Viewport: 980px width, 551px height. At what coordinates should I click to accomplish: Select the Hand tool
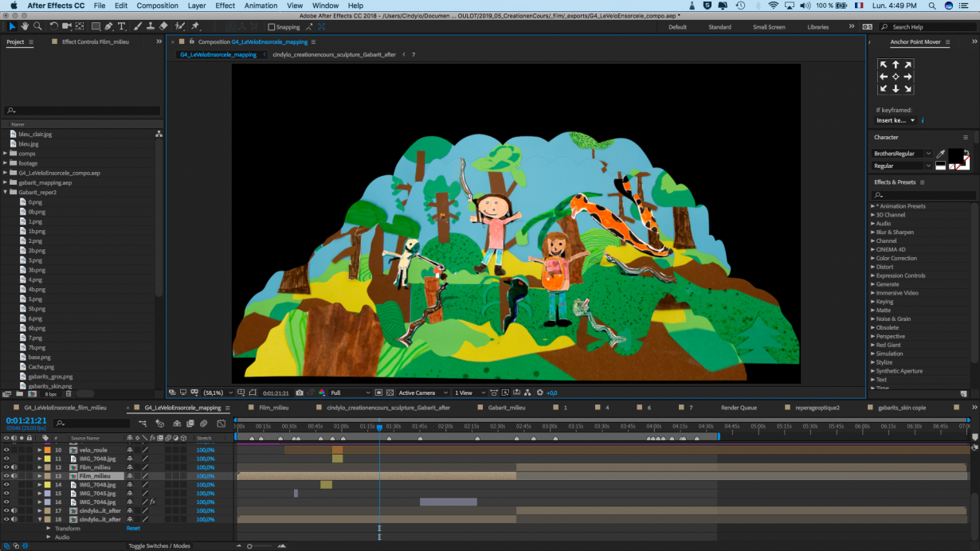tap(25, 26)
